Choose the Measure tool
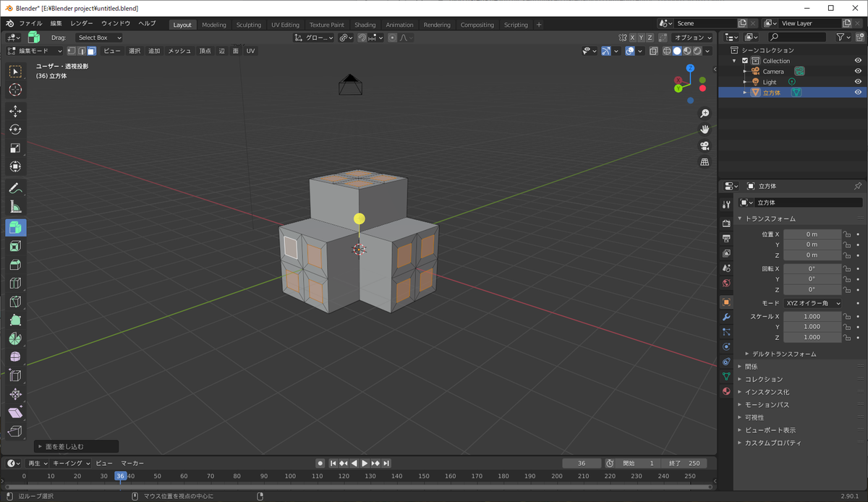This screenshot has width=868, height=502. click(15, 207)
